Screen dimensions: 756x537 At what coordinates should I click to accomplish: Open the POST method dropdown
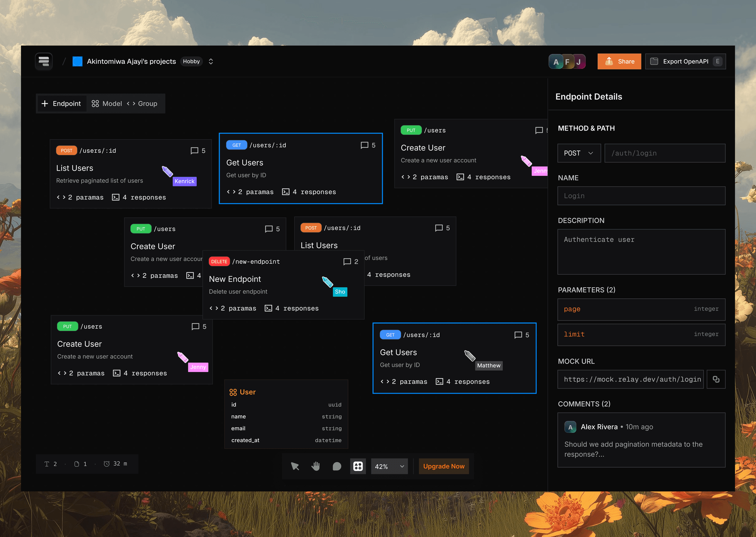(579, 153)
